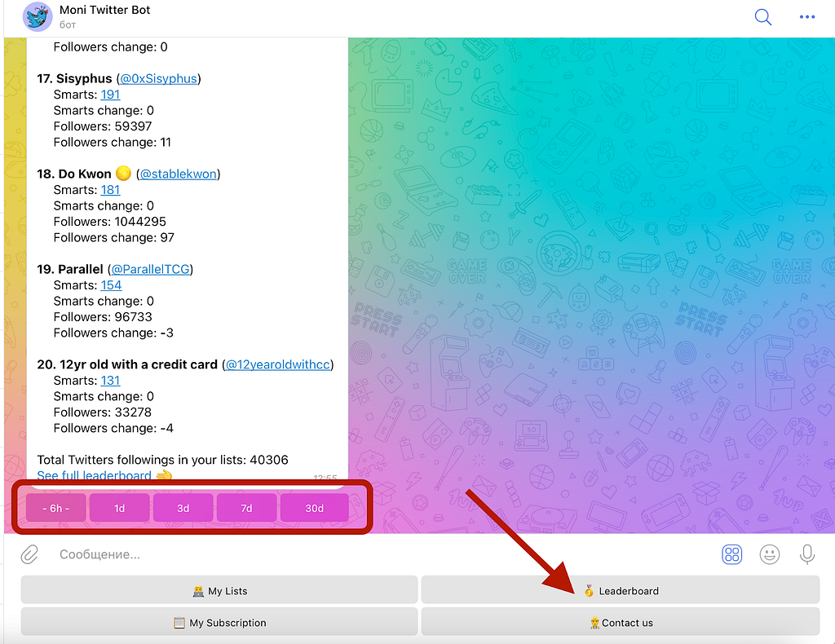Click the '17. Sisyphus' entry name
Viewport: 835px width, 644px height.
click(x=74, y=79)
